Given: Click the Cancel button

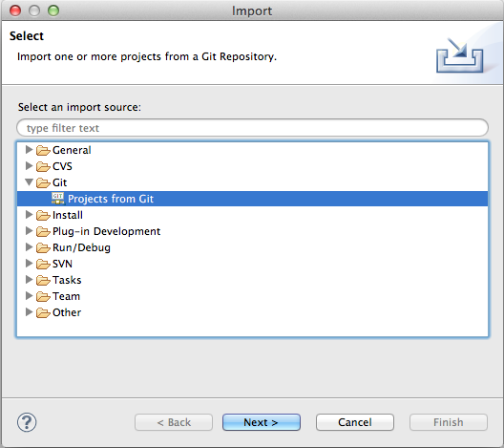Looking at the screenshot, I should (355, 422).
